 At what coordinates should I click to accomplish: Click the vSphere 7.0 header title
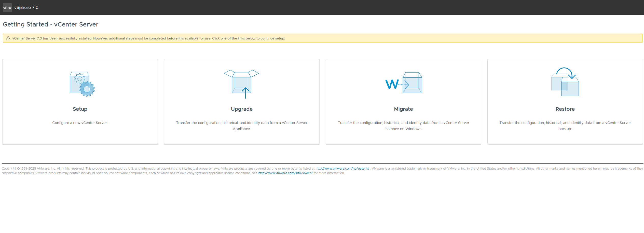26,8
